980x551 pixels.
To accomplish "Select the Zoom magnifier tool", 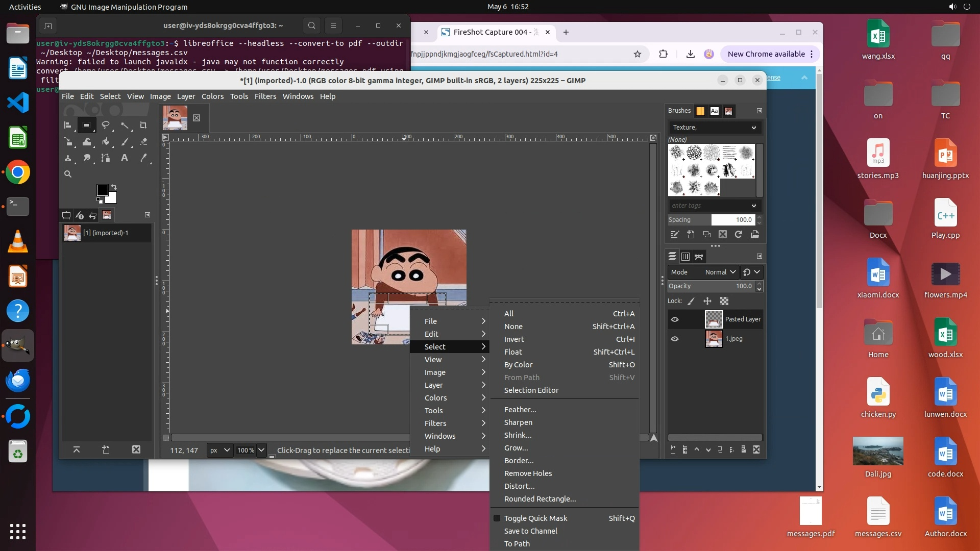I will click(x=67, y=174).
